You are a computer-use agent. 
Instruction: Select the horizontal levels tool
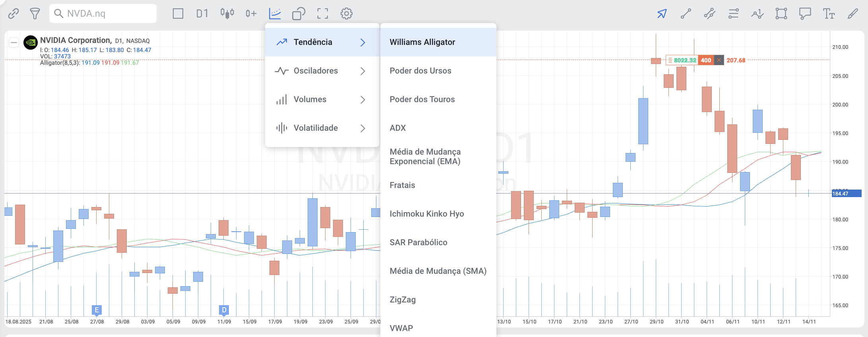pyautogui.click(x=734, y=14)
